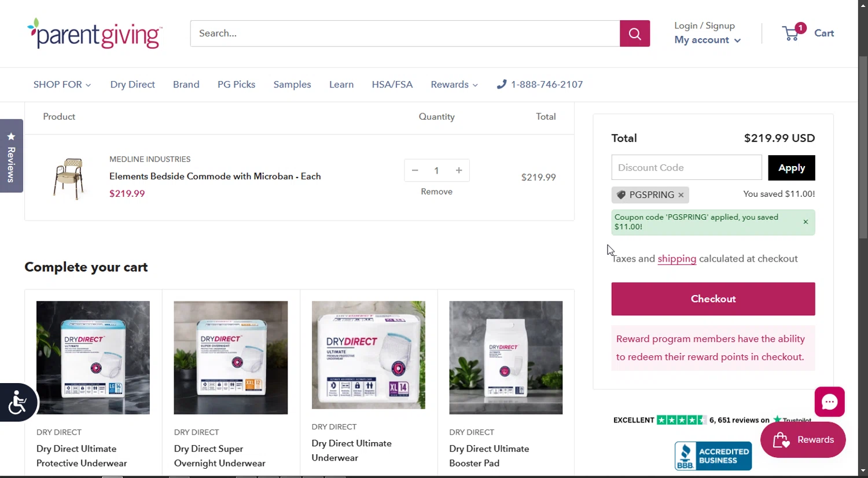
Task: Open the Learn nav item
Action: click(x=341, y=84)
